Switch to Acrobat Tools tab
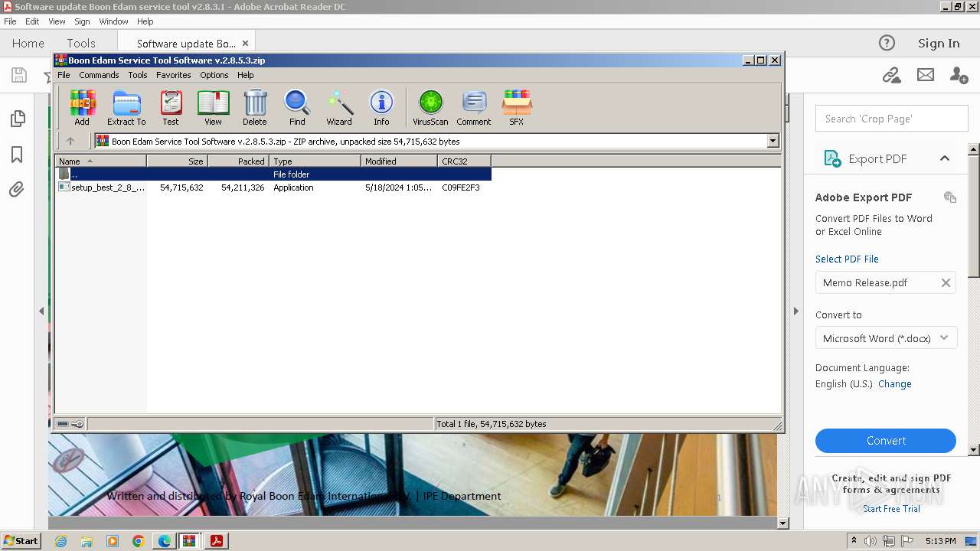This screenshot has height=551, width=980. tap(81, 43)
